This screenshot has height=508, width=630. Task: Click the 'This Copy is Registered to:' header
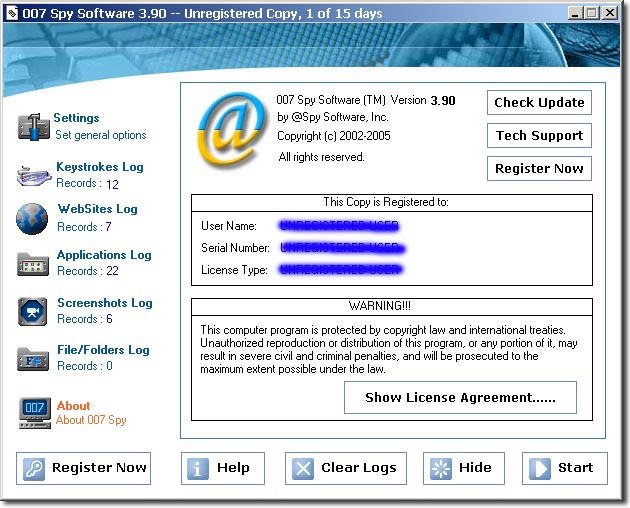point(386,202)
